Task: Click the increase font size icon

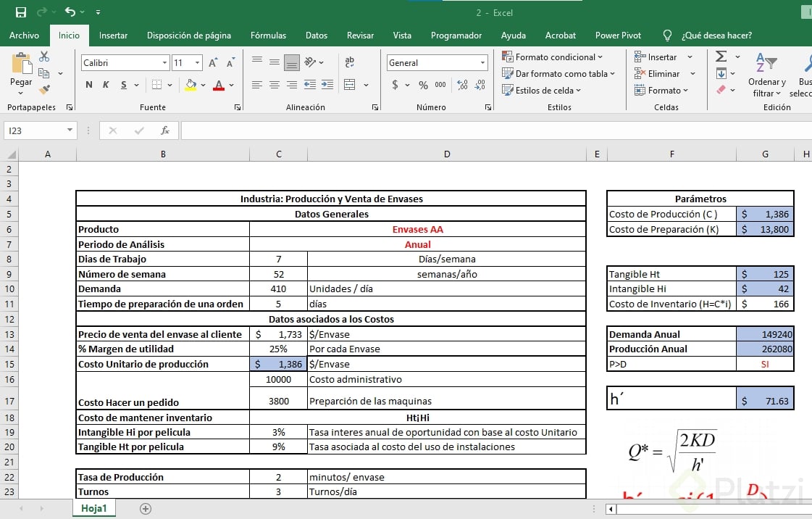Action: pos(213,63)
